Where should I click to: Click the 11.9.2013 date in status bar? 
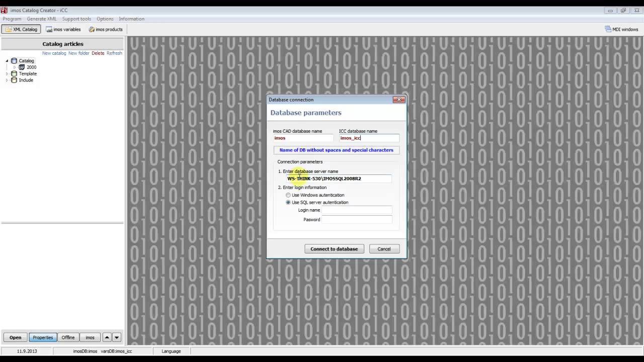(27, 351)
